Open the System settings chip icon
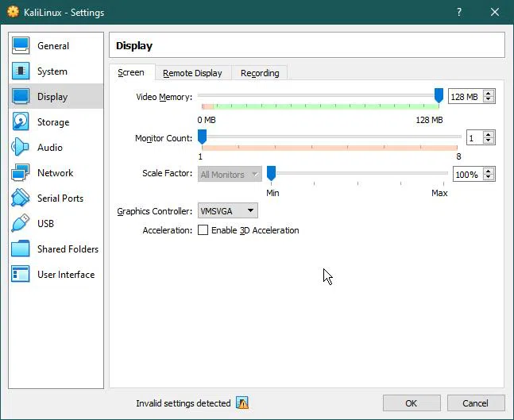 click(x=21, y=71)
